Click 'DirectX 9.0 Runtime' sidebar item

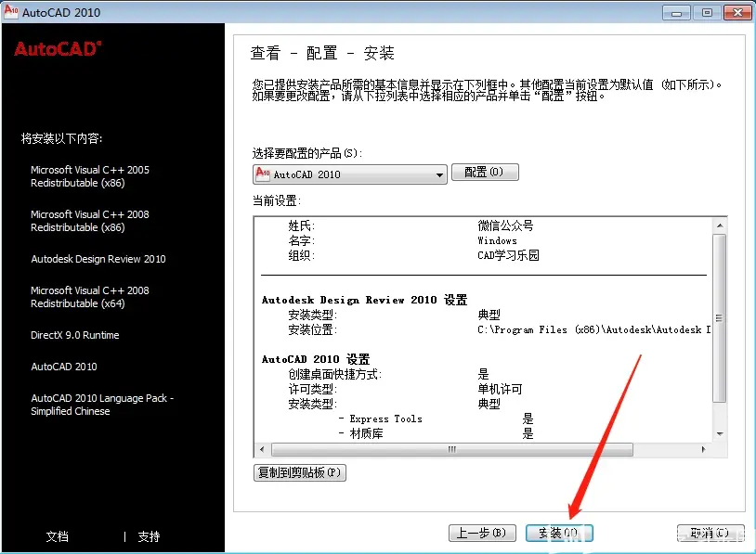74,335
